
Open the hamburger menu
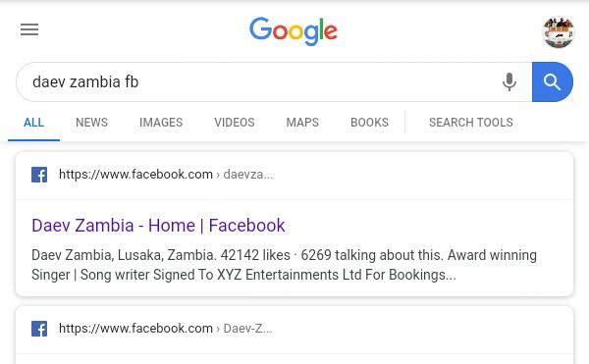pos(29,29)
